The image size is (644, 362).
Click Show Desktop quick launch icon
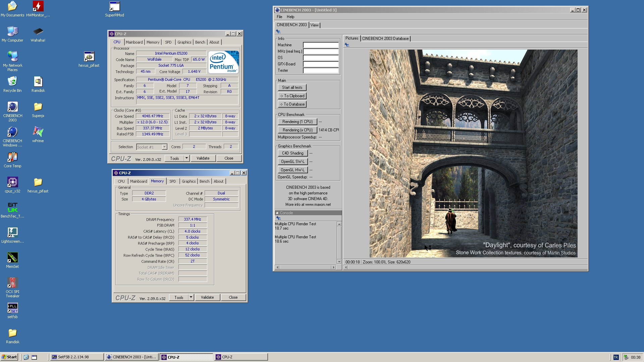pos(34,357)
